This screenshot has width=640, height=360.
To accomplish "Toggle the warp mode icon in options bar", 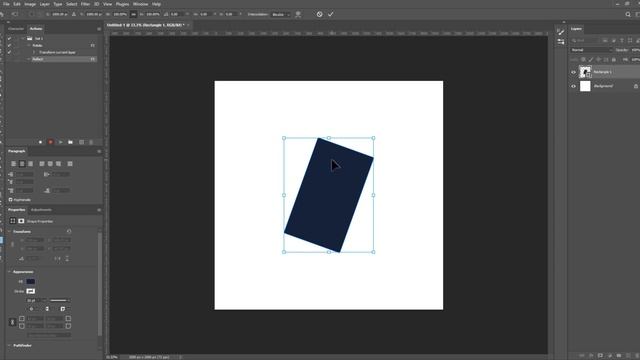I will [298, 14].
